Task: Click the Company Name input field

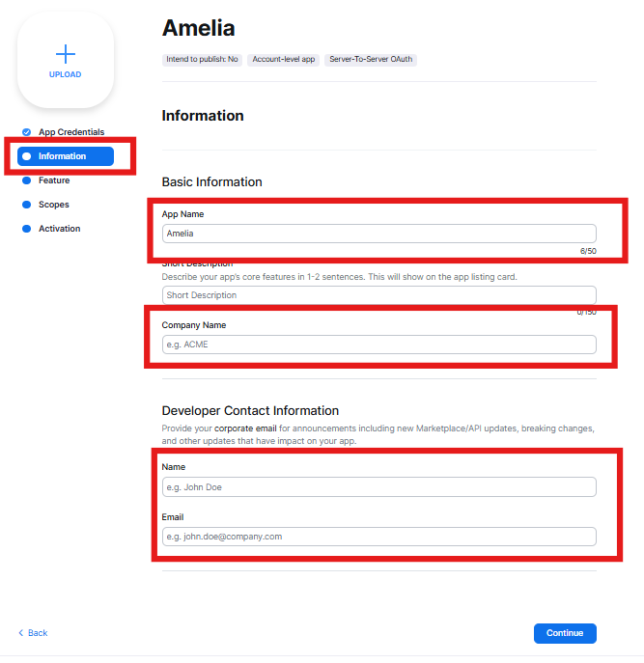Action: point(378,345)
